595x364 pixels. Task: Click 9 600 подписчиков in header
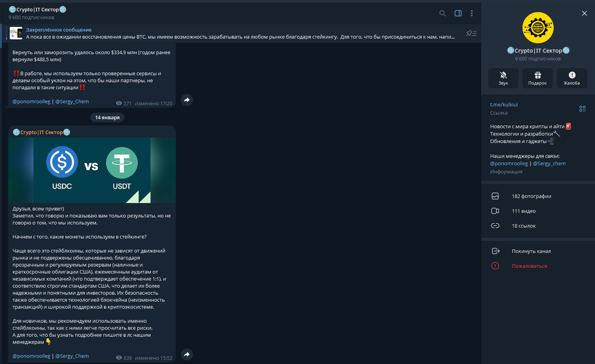click(x=31, y=17)
